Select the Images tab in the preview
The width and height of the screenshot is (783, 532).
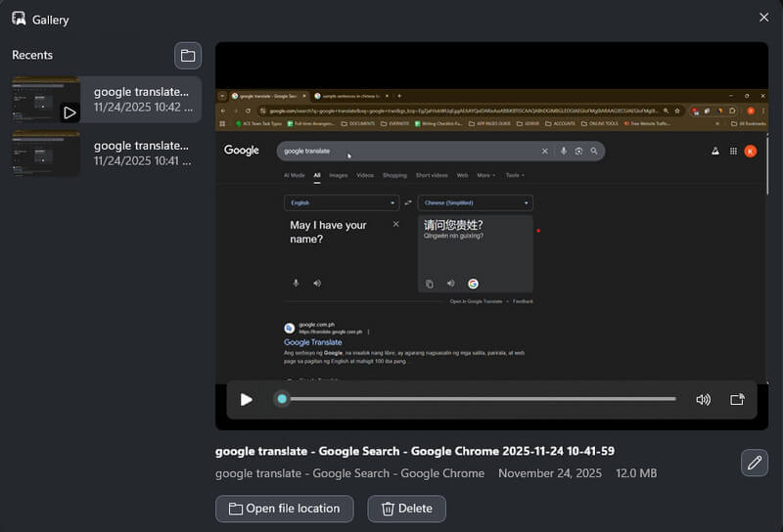[x=338, y=175]
